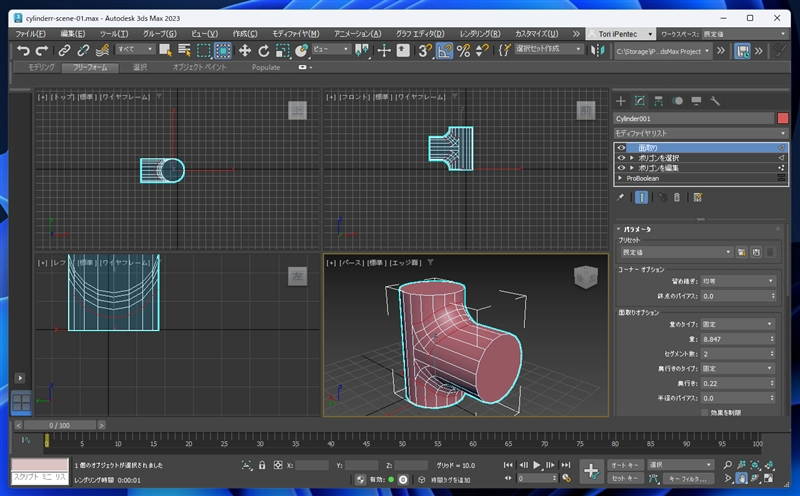Click the セット キー button
The width and height of the screenshot is (800, 496).
(x=624, y=479)
